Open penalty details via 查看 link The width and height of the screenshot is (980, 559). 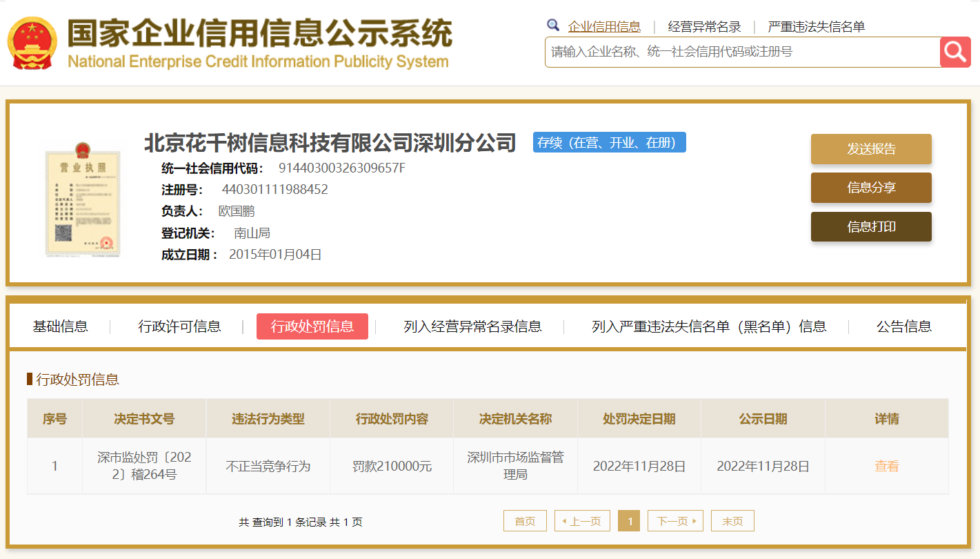click(886, 465)
